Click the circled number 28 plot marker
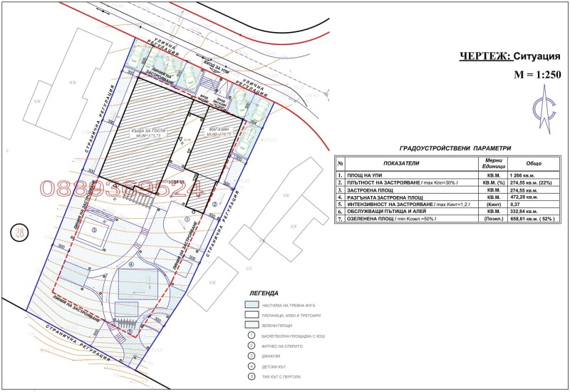570x392 pixels. pyautogui.click(x=19, y=231)
